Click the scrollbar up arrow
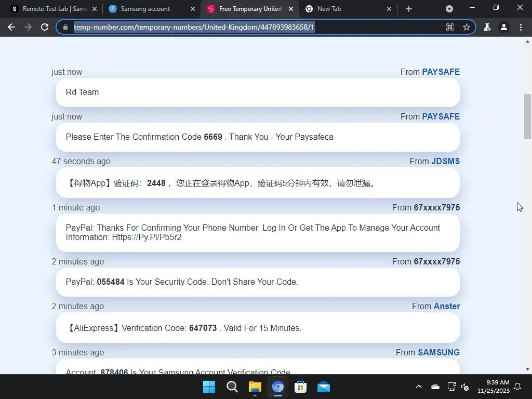 coord(527,42)
